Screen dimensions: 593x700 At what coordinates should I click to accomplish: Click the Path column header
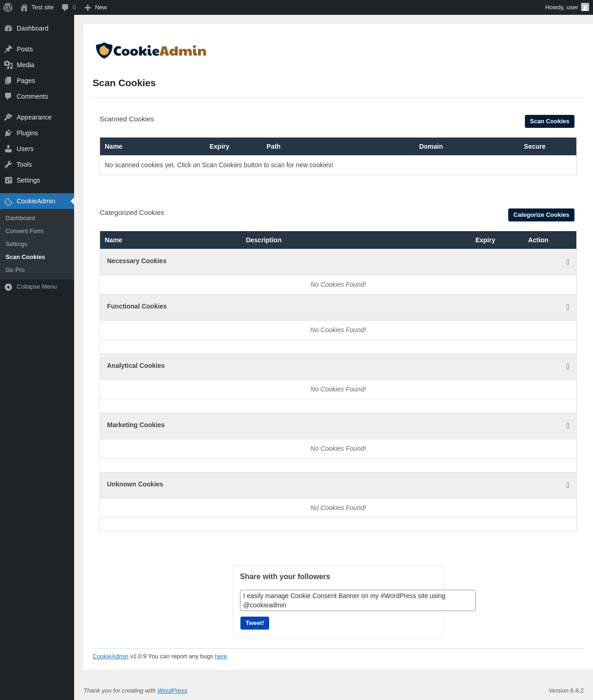pos(273,146)
